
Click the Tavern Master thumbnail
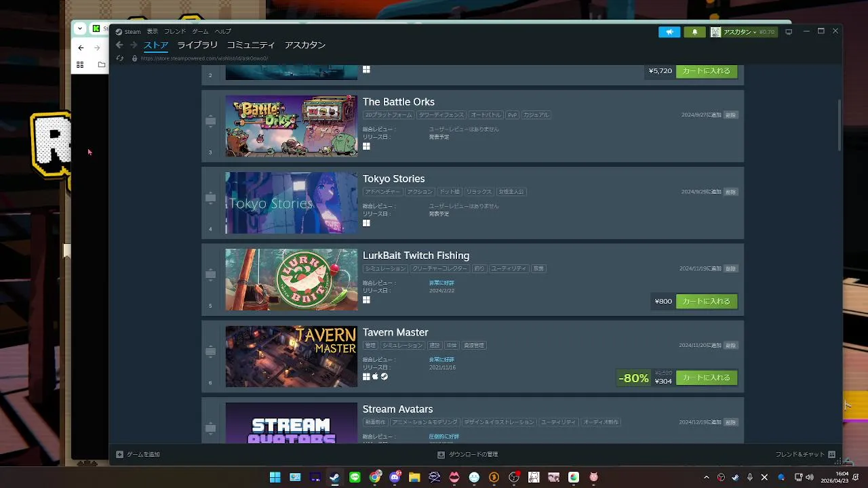click(292, 357)
